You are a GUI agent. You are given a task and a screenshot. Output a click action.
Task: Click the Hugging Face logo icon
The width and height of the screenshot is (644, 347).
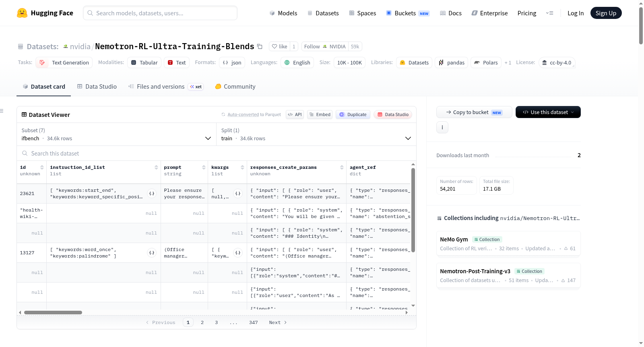click(x=22, y=13)
